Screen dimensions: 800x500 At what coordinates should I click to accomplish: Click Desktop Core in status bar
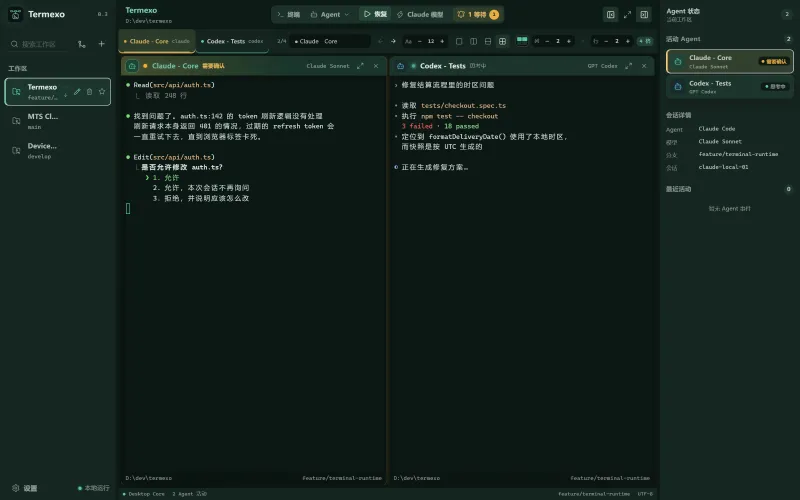(144, 494)
